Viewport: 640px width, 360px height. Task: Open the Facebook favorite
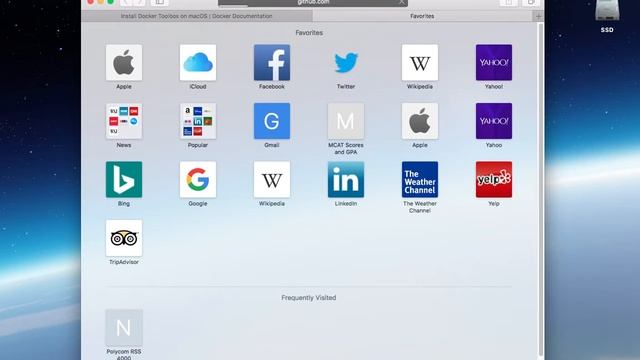coord(272,62)
